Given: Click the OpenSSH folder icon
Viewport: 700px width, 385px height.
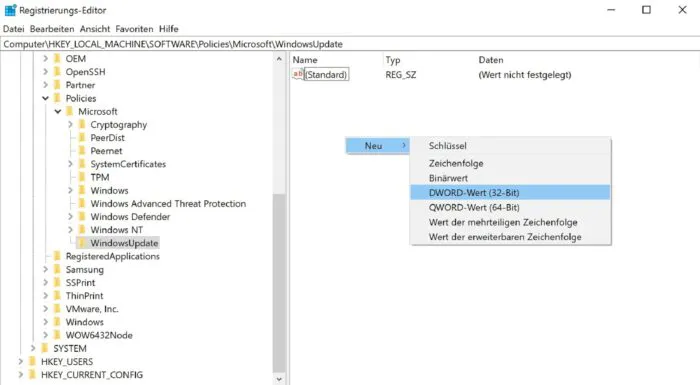Looking at the screenshot, I should point(57,72).
